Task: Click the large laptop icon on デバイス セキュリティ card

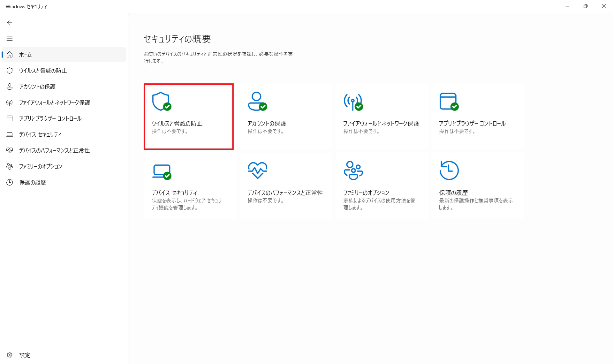Action: tap(162, 172)
